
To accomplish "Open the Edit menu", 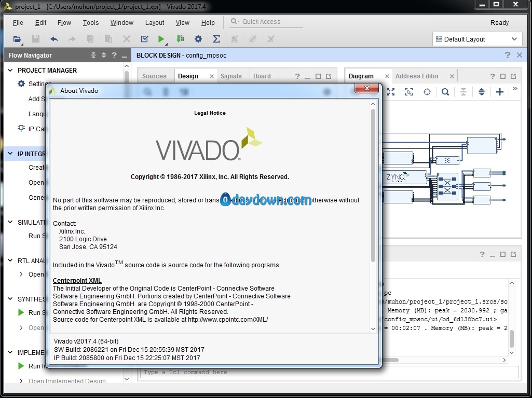I will 40,22.
